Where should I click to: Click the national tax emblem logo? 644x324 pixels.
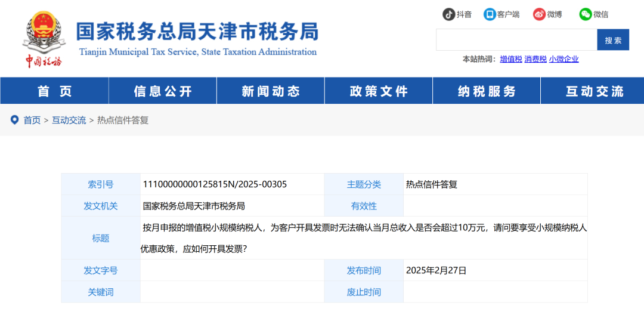tap(42, 35)
